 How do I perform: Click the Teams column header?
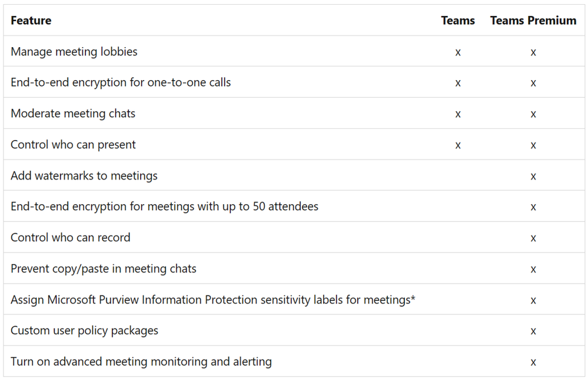tap(458, 21)
